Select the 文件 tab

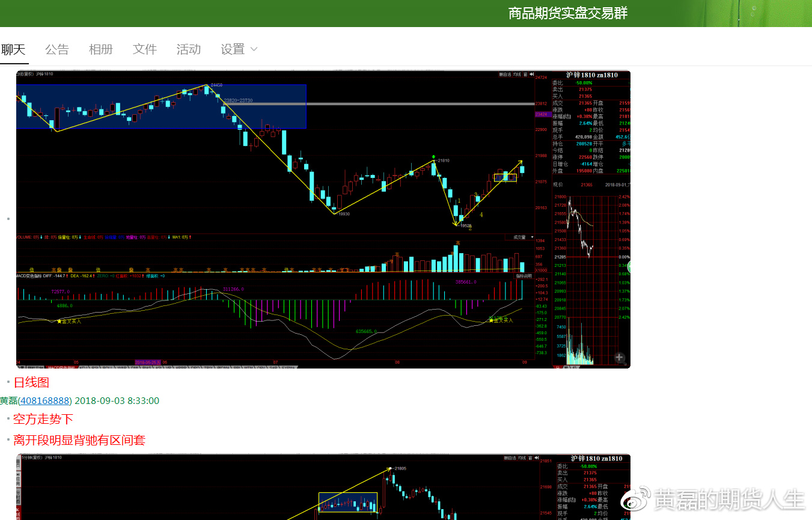(x=145, y=49)
